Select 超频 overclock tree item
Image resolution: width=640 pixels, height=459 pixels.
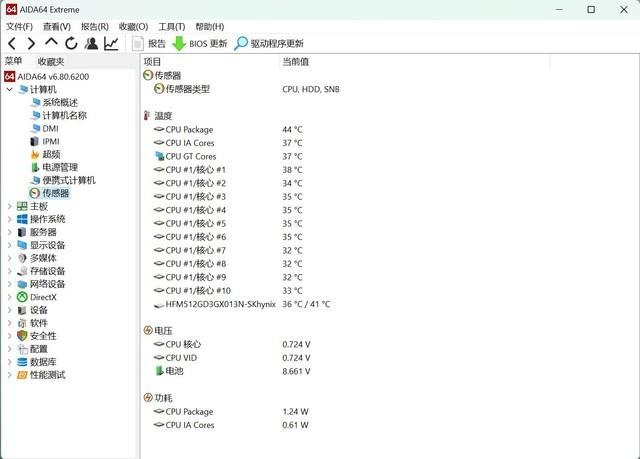coord(51,154)
